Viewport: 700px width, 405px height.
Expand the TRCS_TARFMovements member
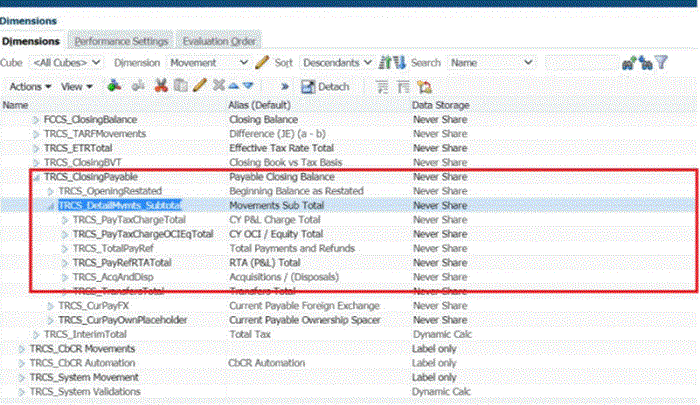pyautogui.click(x=36, y=134)
